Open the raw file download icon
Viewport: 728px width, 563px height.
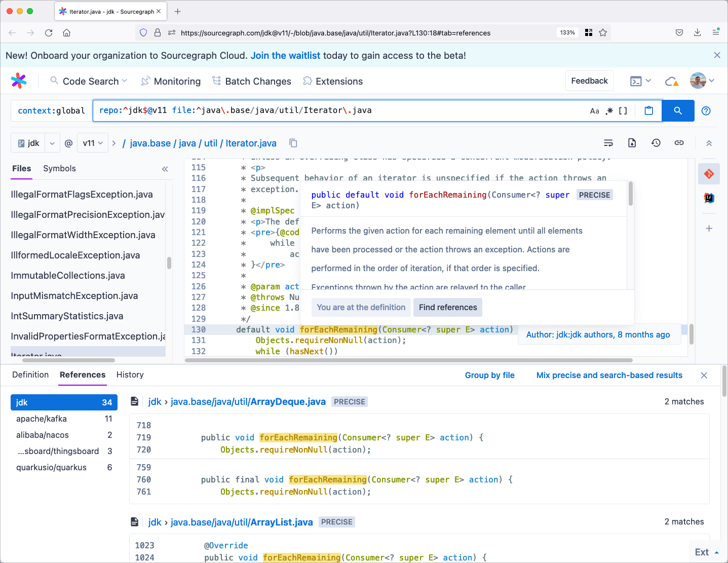coord(632,143)
